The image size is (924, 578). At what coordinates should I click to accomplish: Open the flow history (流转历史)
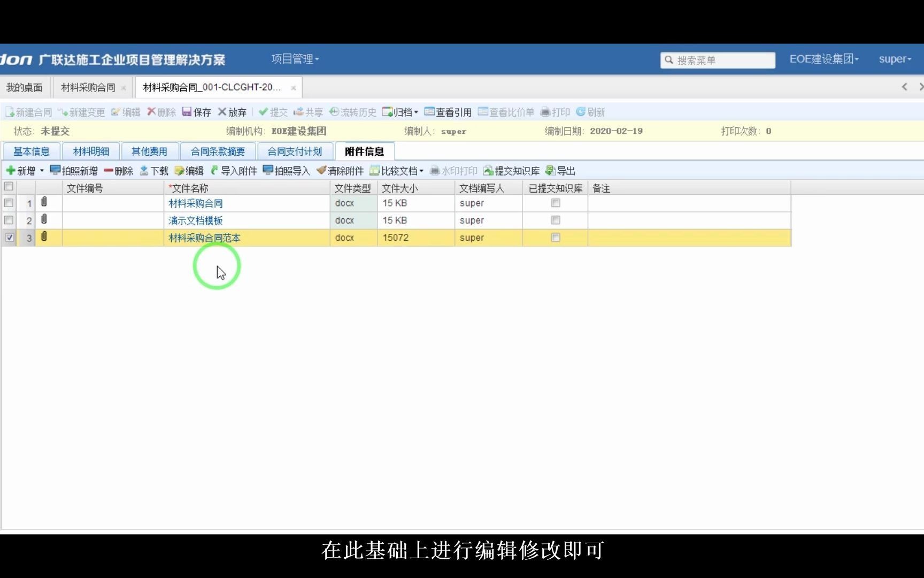click(353, 112)
